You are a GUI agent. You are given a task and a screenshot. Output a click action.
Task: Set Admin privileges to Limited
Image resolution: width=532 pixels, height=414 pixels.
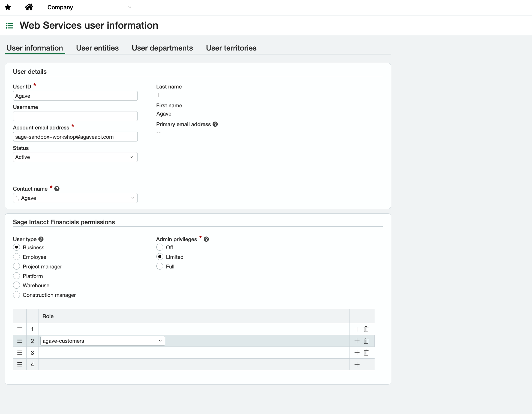(160, 257)
